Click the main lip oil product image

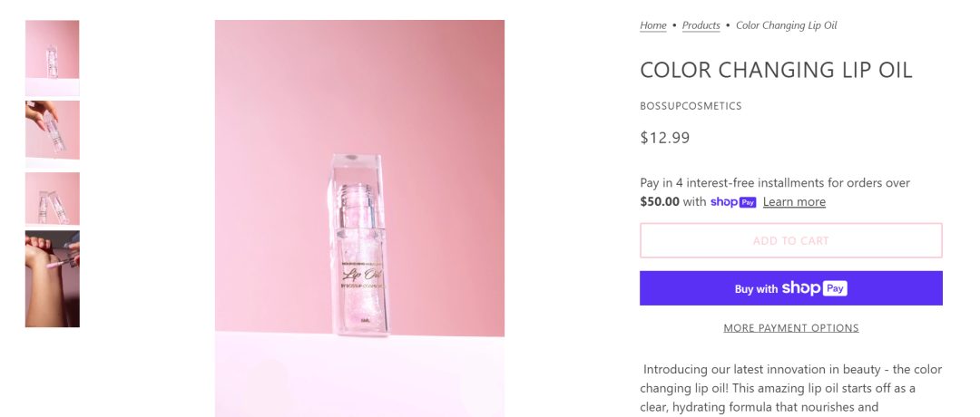coord(359,218)
